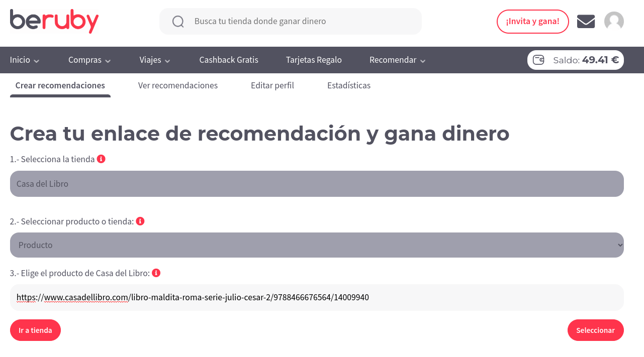644x357 pixels.
Task: Expand the Viajes dropdown menu
Action: pyautogui.click(x=155, y=60)
